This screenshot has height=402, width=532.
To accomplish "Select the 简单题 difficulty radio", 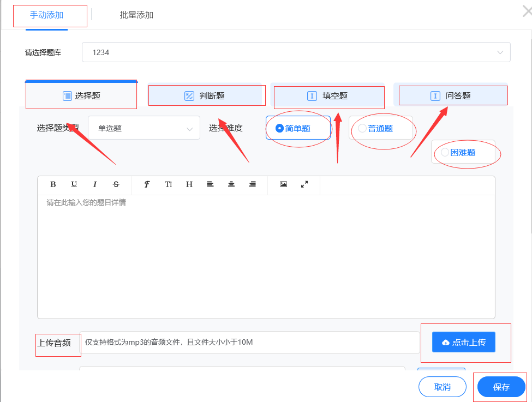I will click(280, 128).
